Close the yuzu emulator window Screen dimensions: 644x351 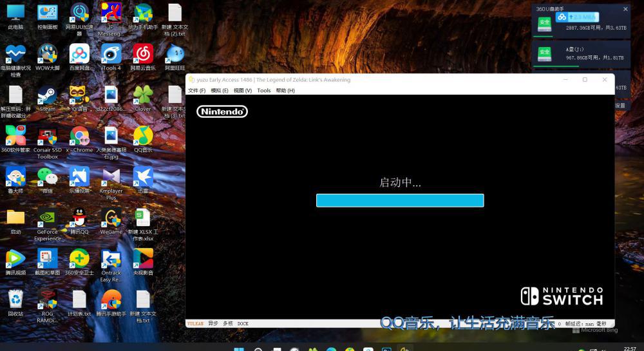coord(605,80)
